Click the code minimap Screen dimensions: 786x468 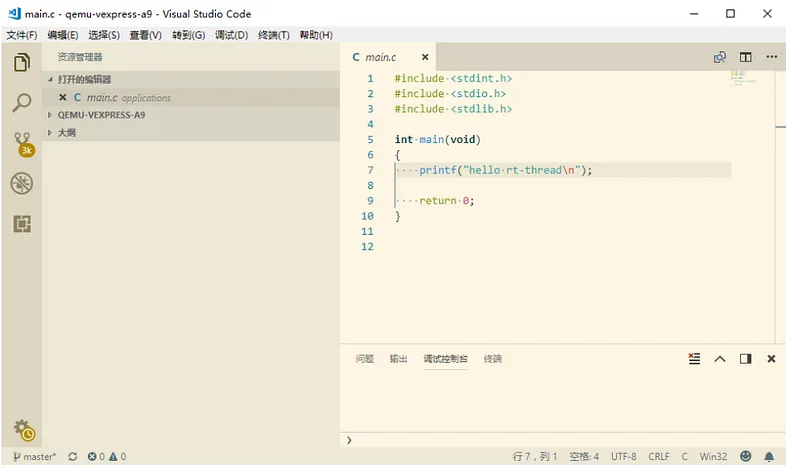click(x=744, y=79)
